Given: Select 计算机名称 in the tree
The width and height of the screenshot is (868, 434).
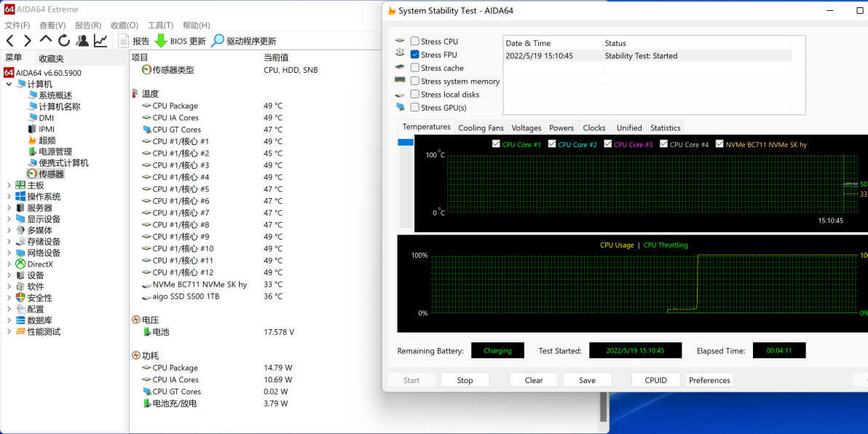Looking at the screenshot, I should (59, 107).
